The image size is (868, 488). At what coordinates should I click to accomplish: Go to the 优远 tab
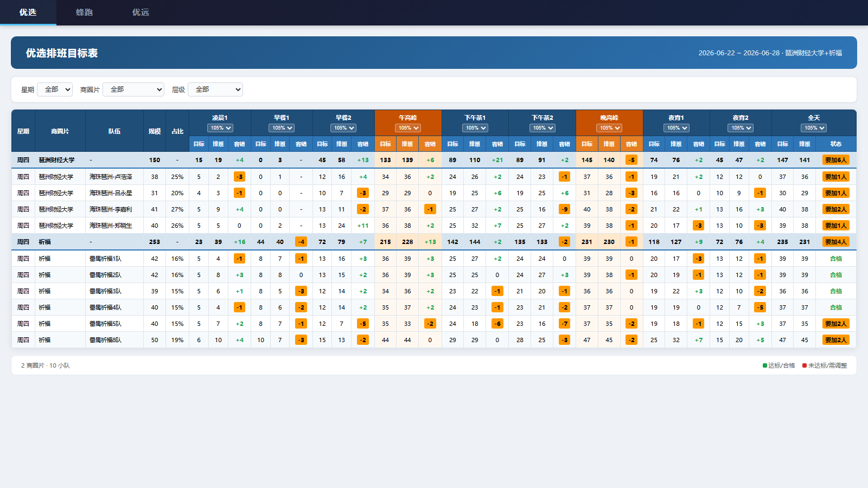point(141,12)
